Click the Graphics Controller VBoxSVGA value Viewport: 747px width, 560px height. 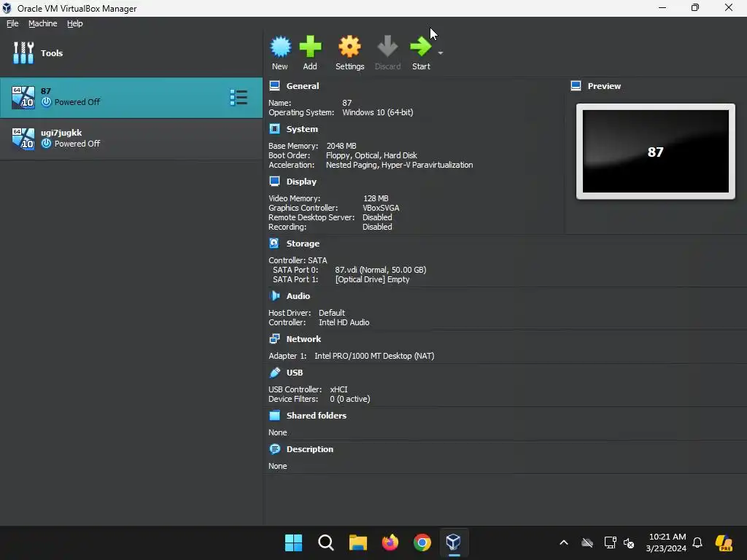[x=381, y=208]
